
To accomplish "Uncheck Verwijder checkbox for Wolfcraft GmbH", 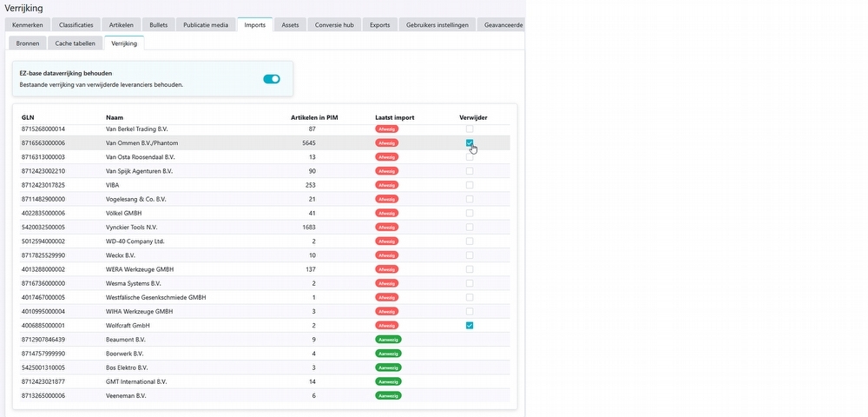I will coord(470,326).
